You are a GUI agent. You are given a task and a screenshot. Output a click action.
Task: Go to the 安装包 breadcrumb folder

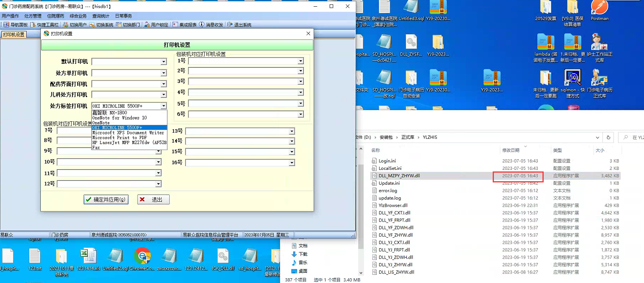point(386,137)
